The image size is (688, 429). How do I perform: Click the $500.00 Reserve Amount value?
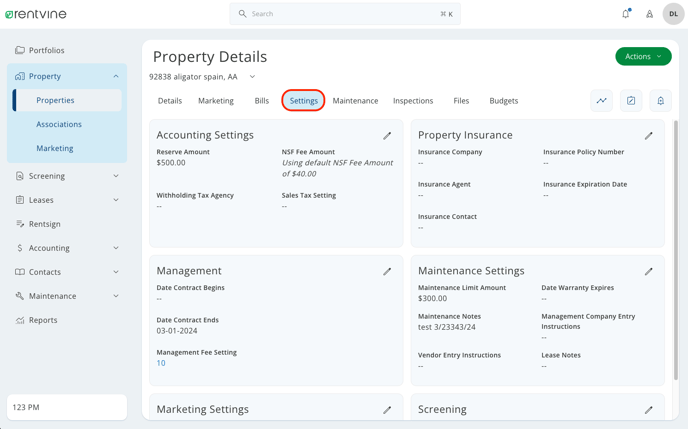[x=171, y=163]
